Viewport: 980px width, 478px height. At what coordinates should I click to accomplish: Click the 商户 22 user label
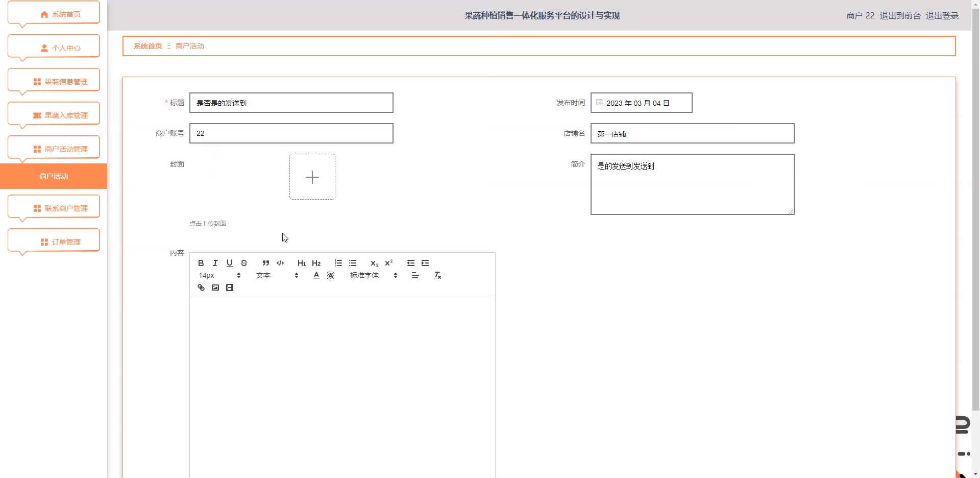click(x=860, y=16)
